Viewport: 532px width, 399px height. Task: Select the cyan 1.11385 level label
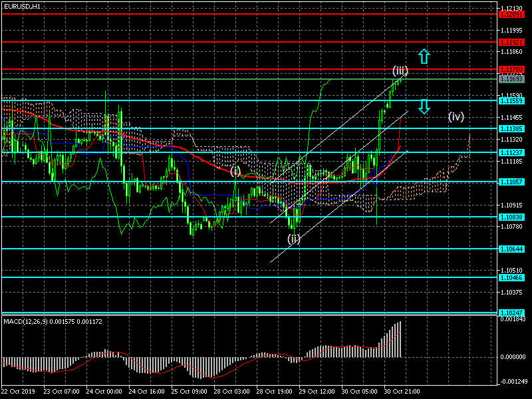point(511,128)
